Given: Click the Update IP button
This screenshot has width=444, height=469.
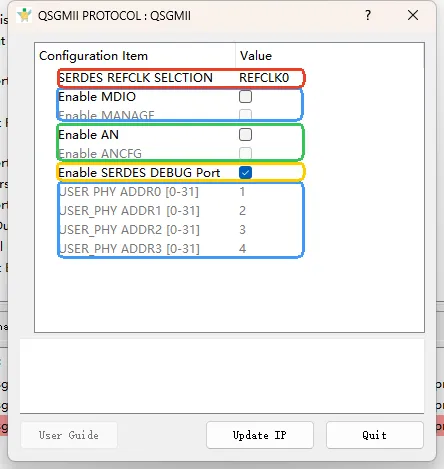Looking at the screenshot, I should pos(260,435).
